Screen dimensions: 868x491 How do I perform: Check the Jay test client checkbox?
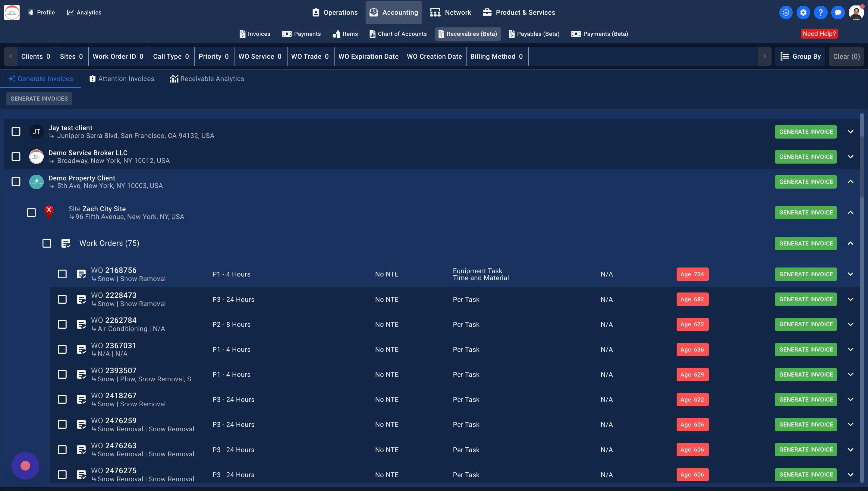[x=16, y=132]
